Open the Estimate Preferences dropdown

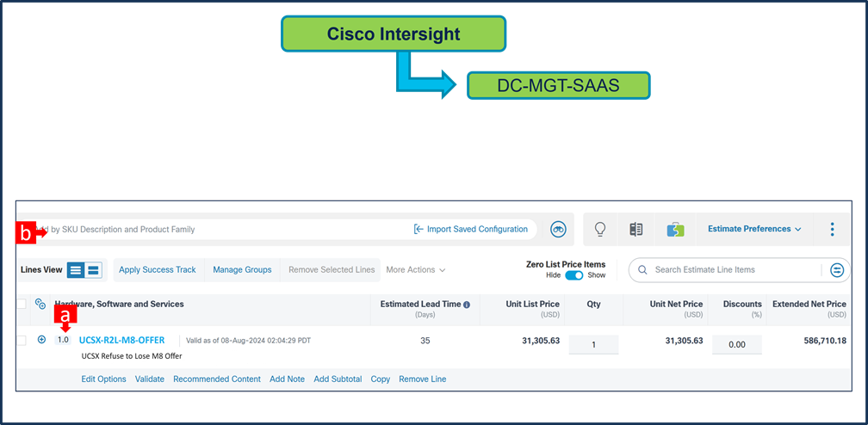point(754,229)
